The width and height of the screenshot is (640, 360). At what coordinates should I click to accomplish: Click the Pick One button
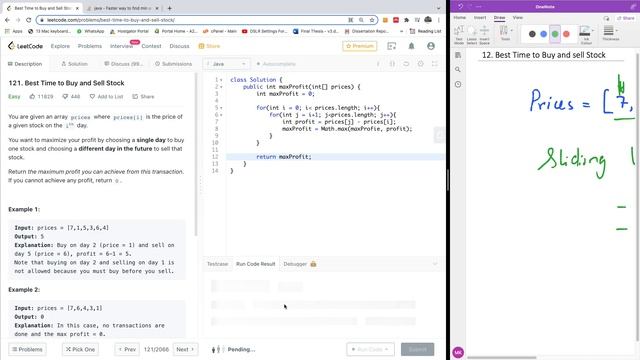pyautogui.click(x=80, y=349)
